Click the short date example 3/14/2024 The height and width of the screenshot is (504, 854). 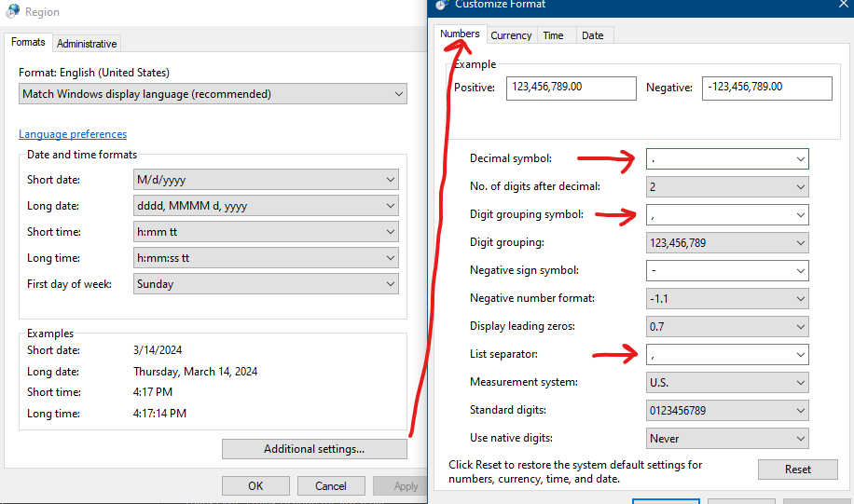click(158, 350)
